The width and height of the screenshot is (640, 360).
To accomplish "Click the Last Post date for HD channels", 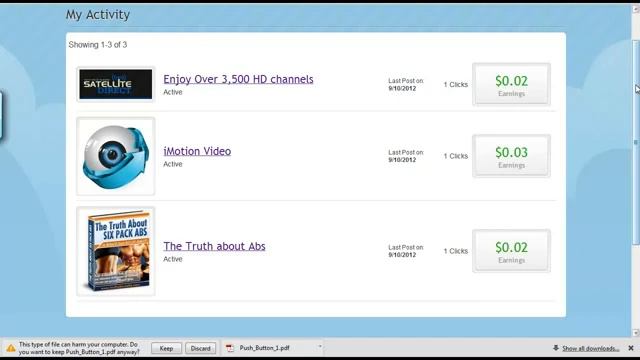I will [402, 88].
